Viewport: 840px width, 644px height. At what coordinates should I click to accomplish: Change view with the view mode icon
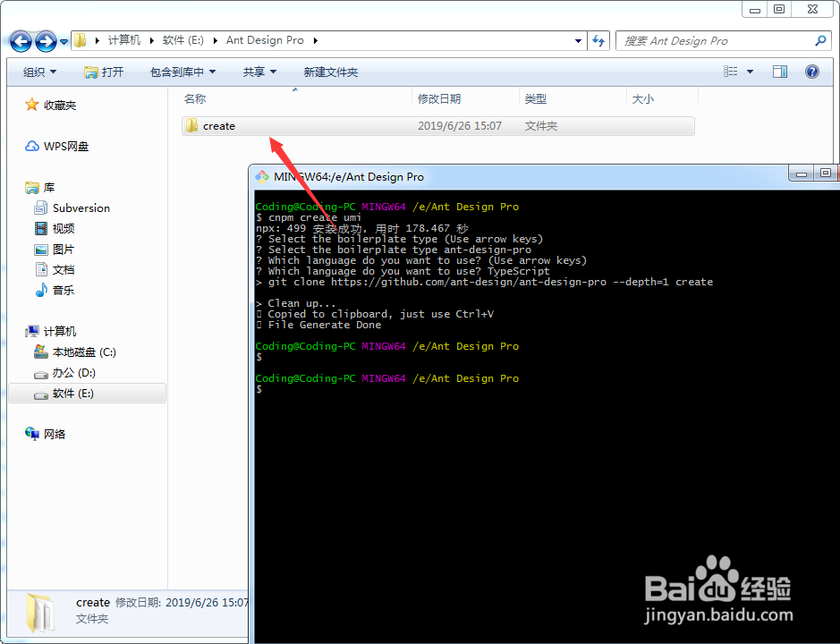(731, 72)
